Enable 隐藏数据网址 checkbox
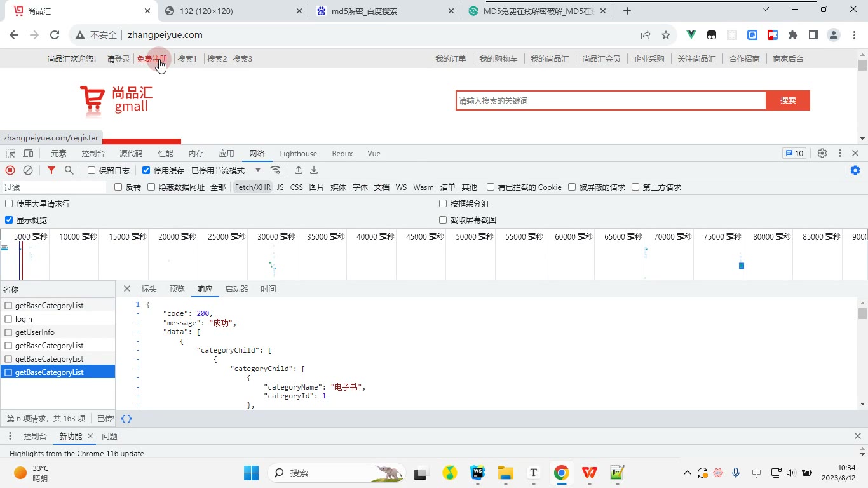 pyautogui.click(x=151, y=187)
